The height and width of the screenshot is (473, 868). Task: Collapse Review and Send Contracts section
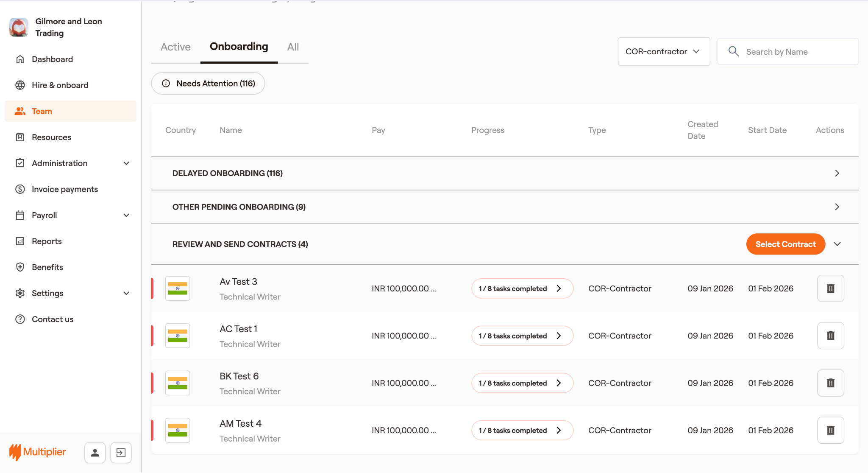pos(837,244)
